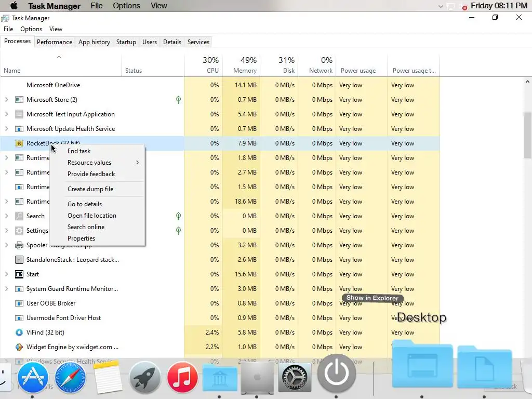The image size is (532, 399).
Task: Open the Services tab
Action: pos(198,42)
